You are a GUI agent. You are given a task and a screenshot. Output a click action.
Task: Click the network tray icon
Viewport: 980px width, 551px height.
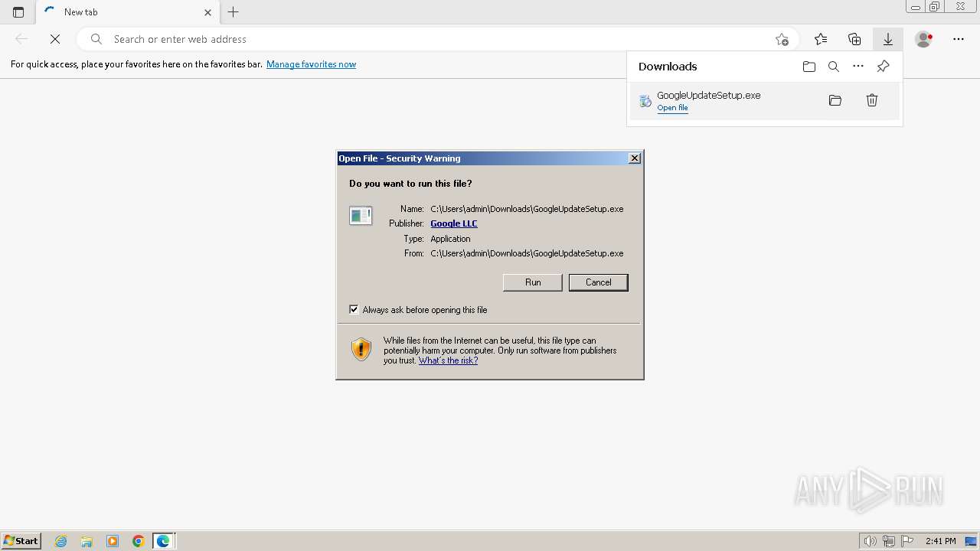(889, 541)
